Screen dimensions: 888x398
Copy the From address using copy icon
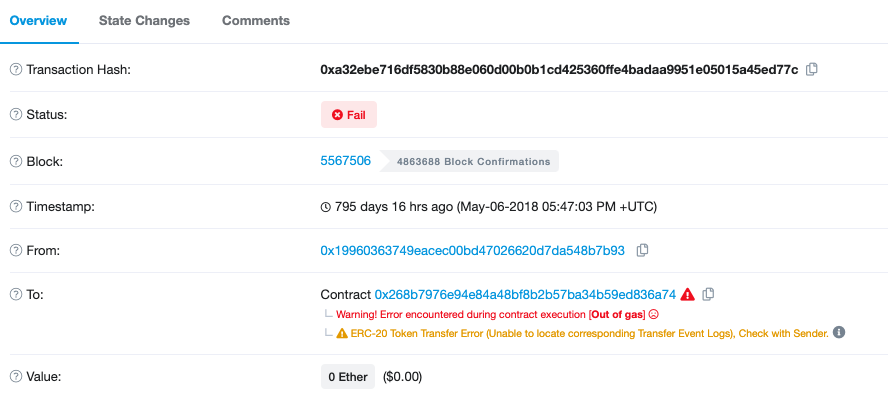642,250
